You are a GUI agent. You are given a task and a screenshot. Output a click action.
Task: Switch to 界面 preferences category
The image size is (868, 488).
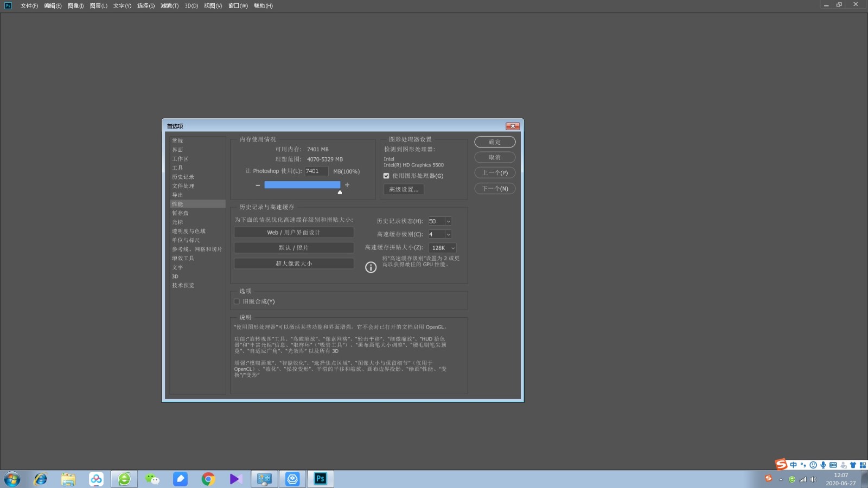coord(177,150)
